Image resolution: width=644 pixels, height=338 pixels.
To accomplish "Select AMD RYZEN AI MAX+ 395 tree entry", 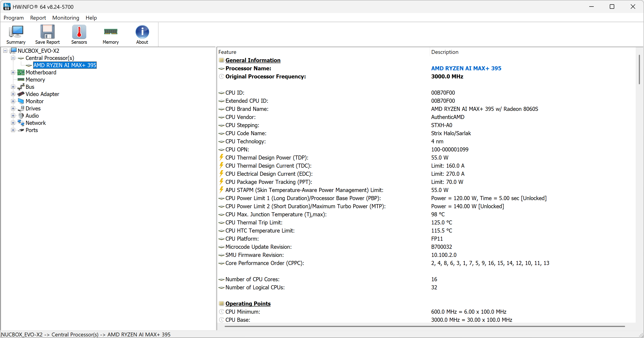I will click(x=65, y=65).
